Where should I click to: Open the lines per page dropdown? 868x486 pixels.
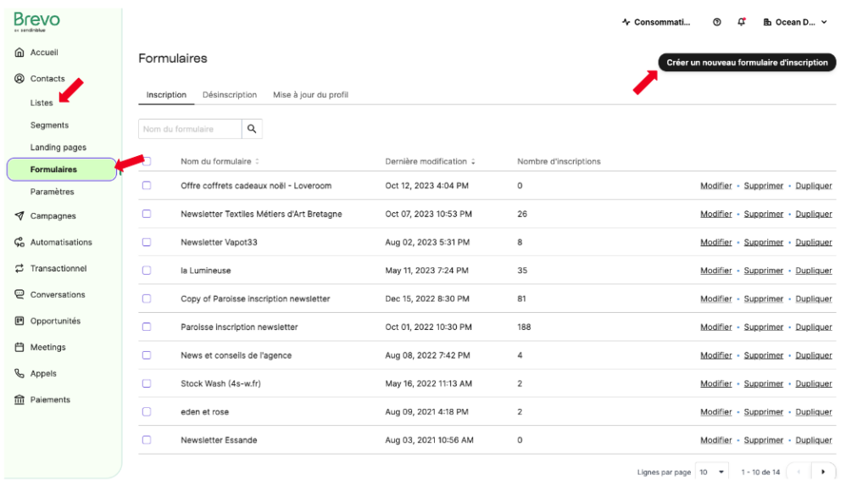[x=712, y=472]
